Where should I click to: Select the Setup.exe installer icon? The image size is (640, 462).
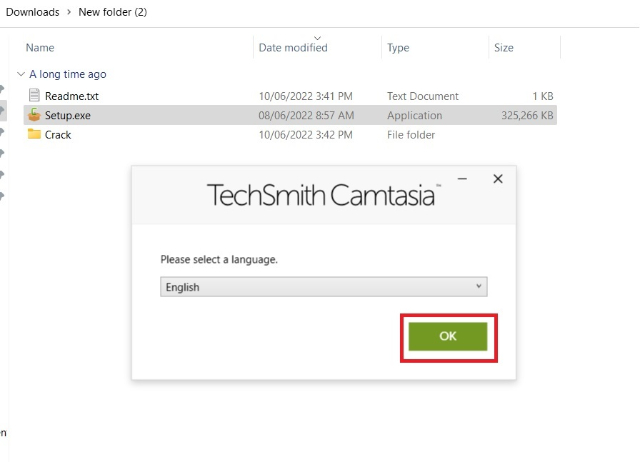click(34, 115)
